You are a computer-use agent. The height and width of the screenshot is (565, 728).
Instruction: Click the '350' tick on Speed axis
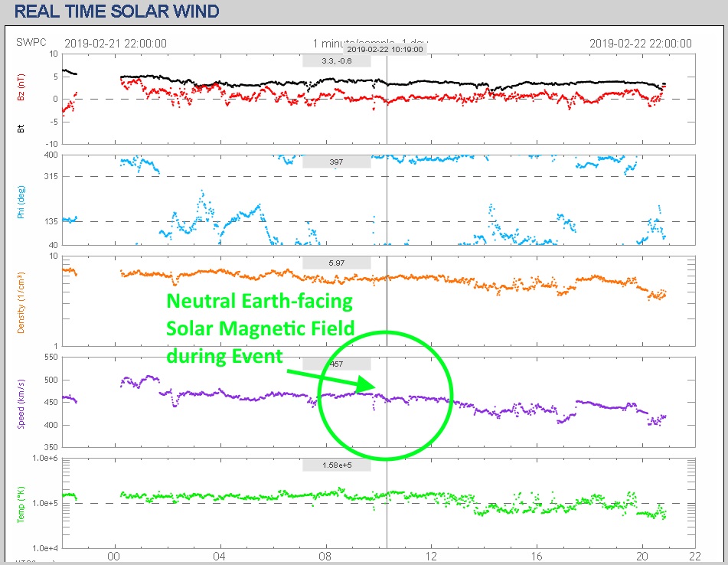tap(51, 448)
